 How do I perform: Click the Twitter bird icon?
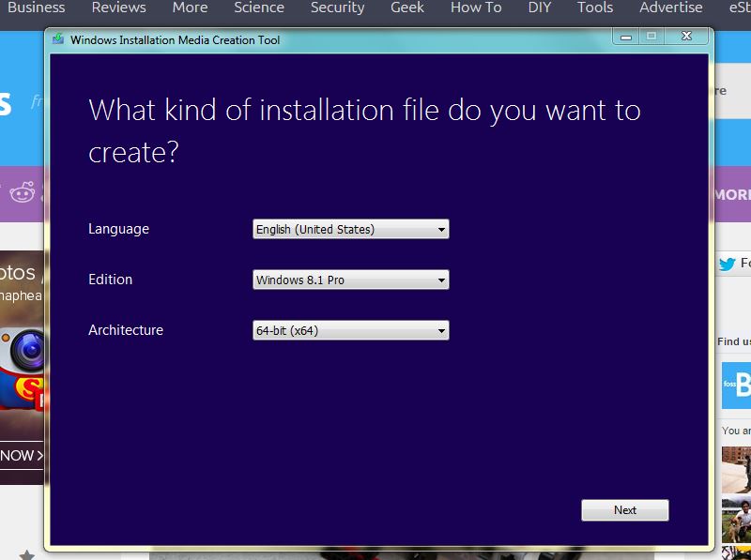pyautogui.click(x=727, y=264)
